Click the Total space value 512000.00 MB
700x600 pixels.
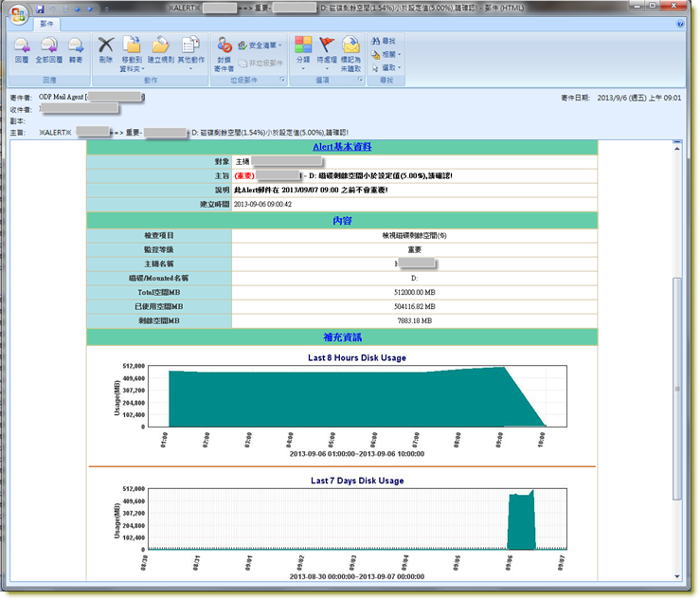414,292
